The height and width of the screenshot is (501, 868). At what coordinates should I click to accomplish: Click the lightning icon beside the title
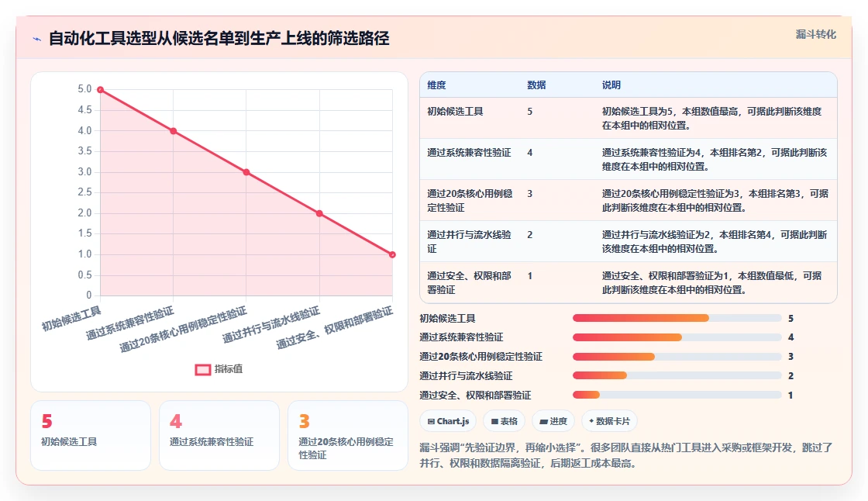(x=37, y=39)
